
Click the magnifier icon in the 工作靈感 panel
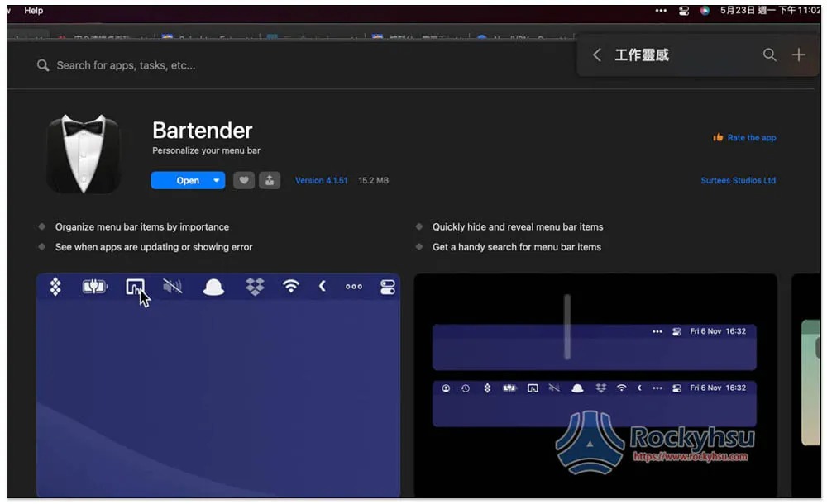point(769,55)
